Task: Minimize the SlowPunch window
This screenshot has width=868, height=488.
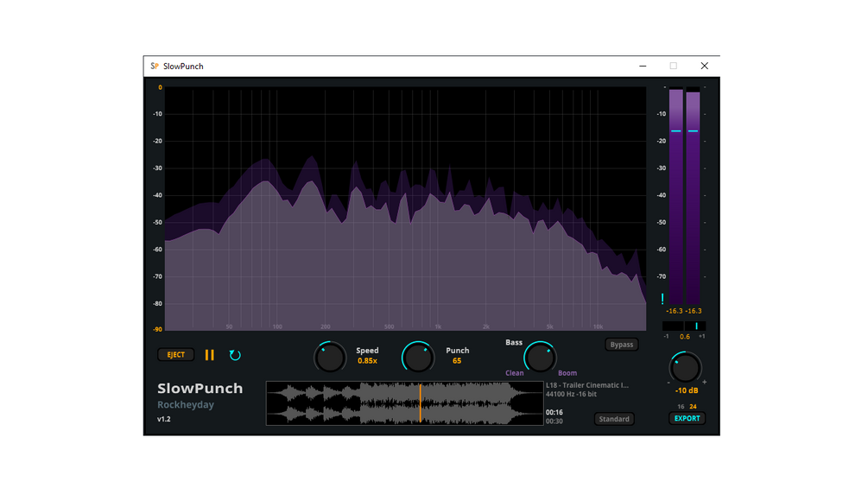Action: (643, 66)
